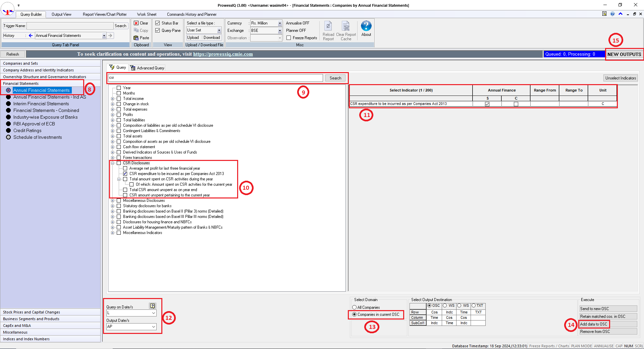The height and width of the screenshot is (349, 644).
Task: Click Send to new OSC button
Action: pos(608,309)
